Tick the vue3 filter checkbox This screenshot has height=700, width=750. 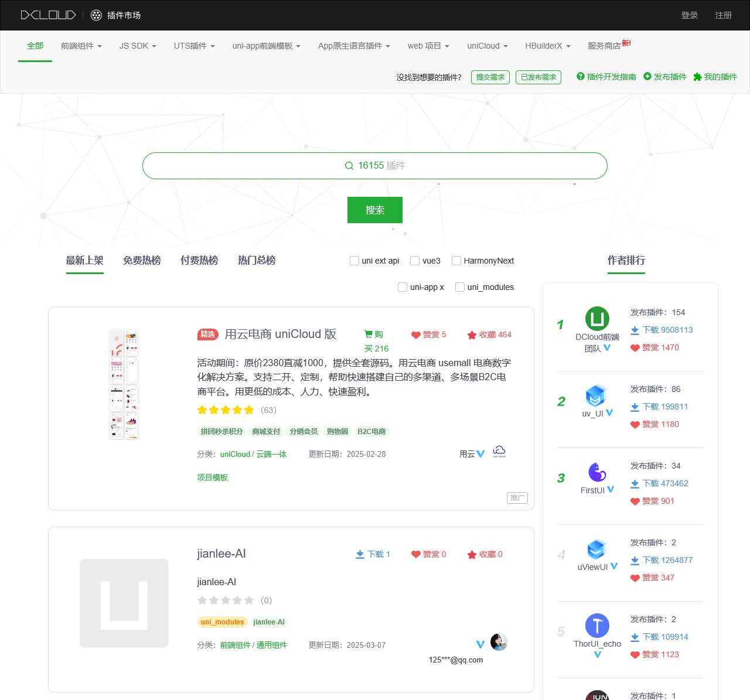415,261
